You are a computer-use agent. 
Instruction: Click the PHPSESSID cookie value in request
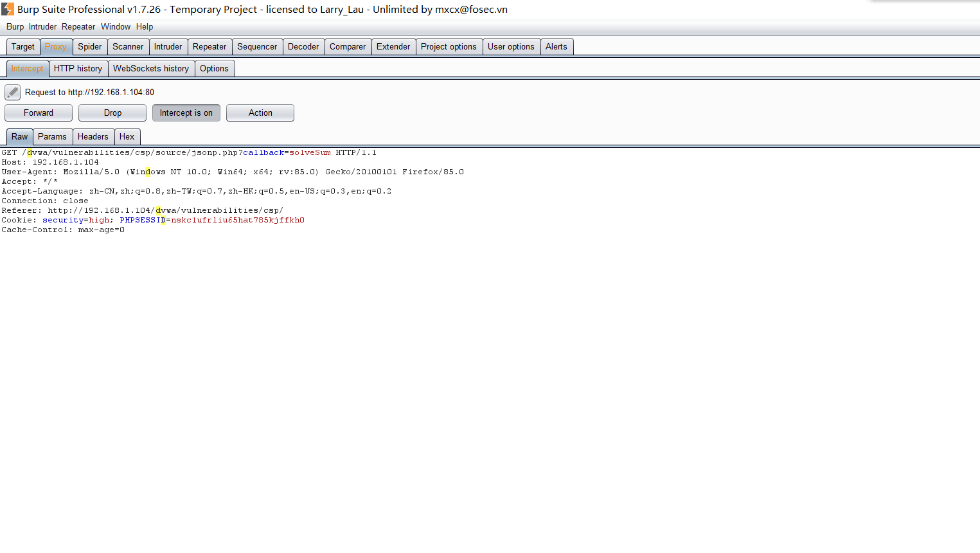point(238,221)
